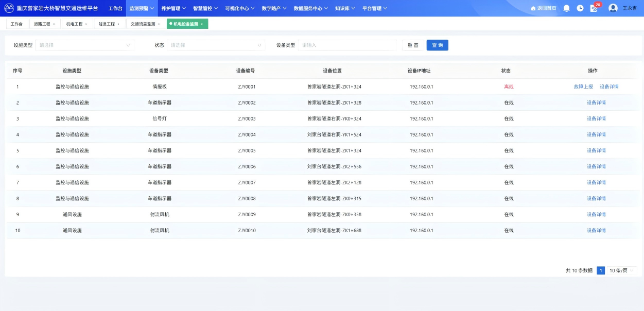
Task: Focus the 设备类型 text input
Action: [347, 45]
